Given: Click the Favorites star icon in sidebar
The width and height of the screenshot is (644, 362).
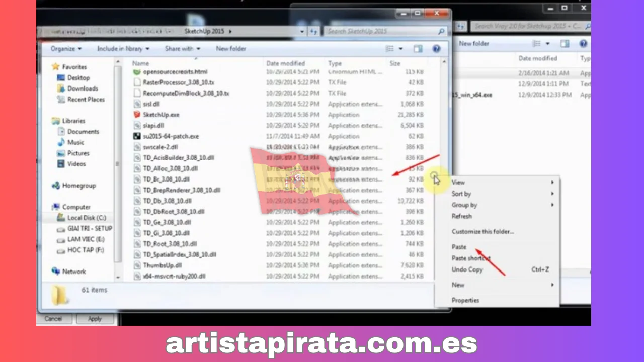Looking at the screenshot, I should (55, 67).
